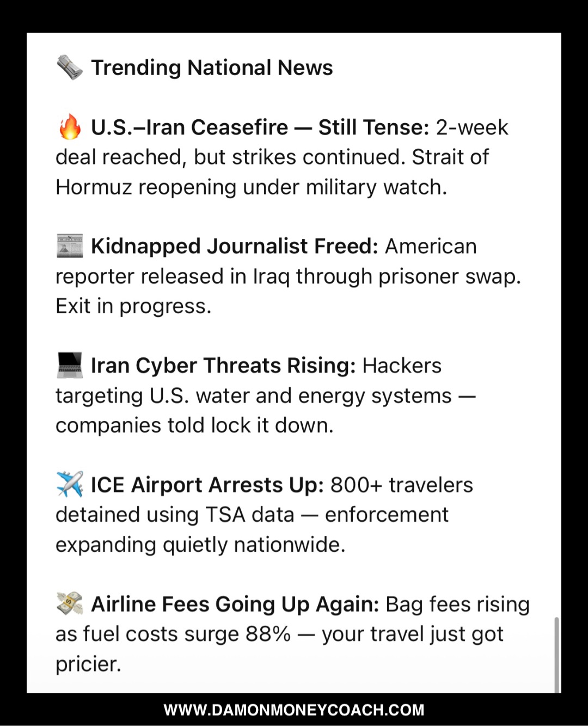Click the newspaper emoji beside Kidnapped Journalist Freed
588x726 pixels.
coord(70,246)
